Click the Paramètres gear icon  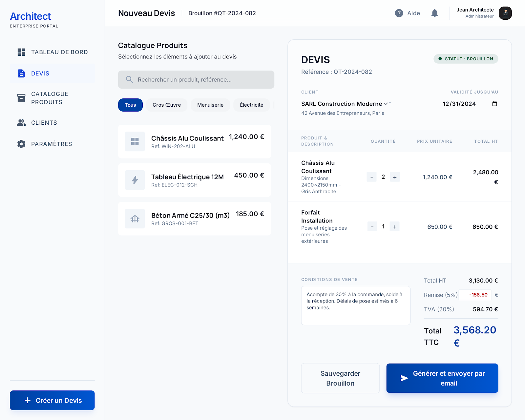click(x=21, y=144)
